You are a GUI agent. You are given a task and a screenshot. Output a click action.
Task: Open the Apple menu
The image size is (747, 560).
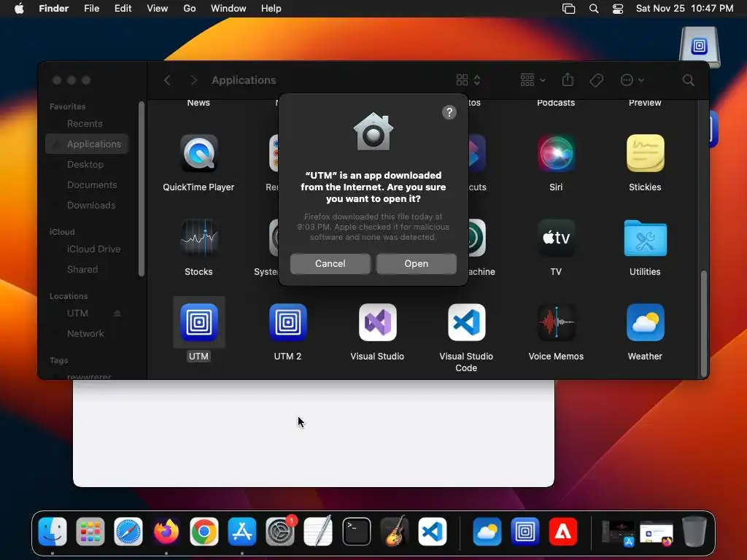coord(19,9)
